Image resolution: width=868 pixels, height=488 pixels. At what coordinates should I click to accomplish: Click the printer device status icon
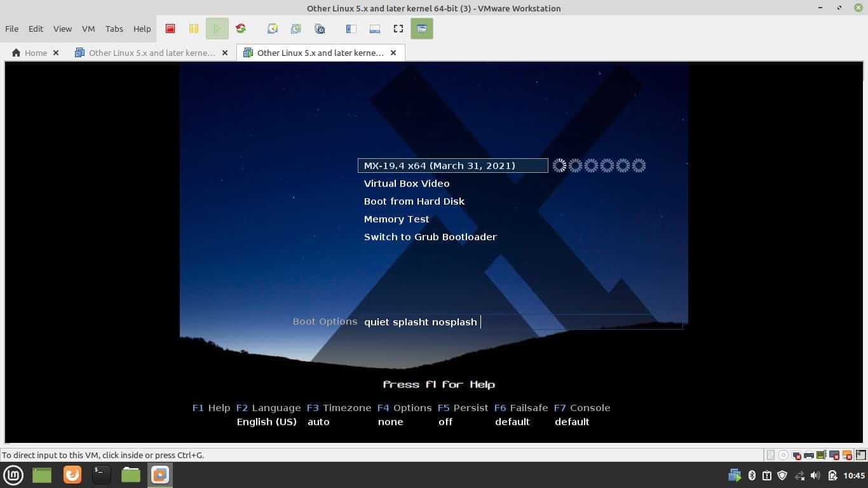click(809, 455)
